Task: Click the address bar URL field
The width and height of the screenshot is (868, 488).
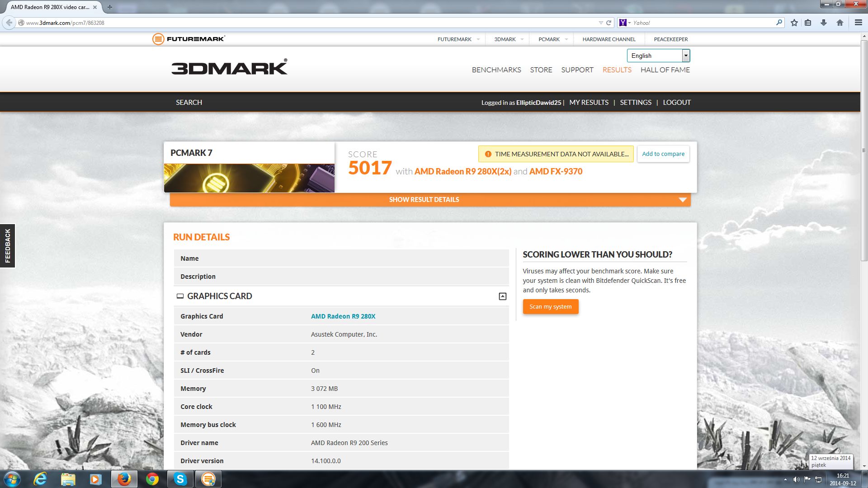Action: tap(311, 23)
